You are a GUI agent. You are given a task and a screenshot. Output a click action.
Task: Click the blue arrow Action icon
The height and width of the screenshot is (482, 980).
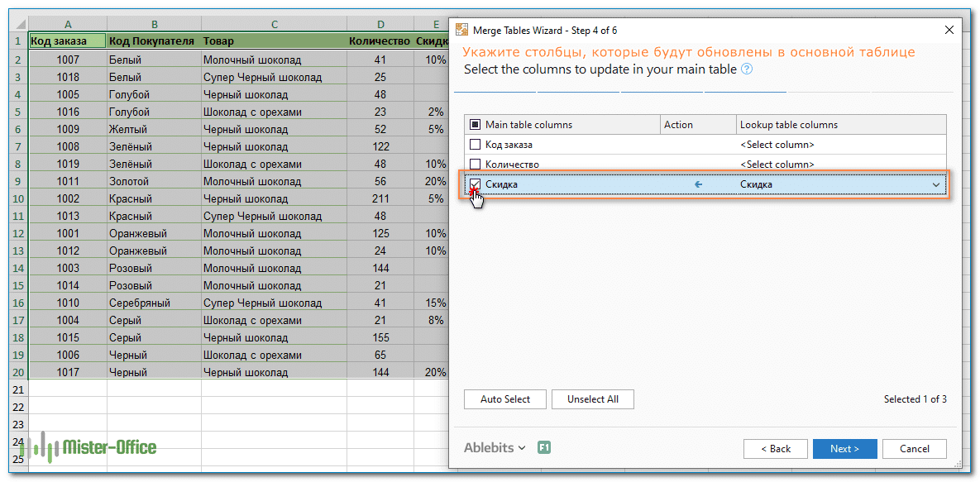pos(699,184)
